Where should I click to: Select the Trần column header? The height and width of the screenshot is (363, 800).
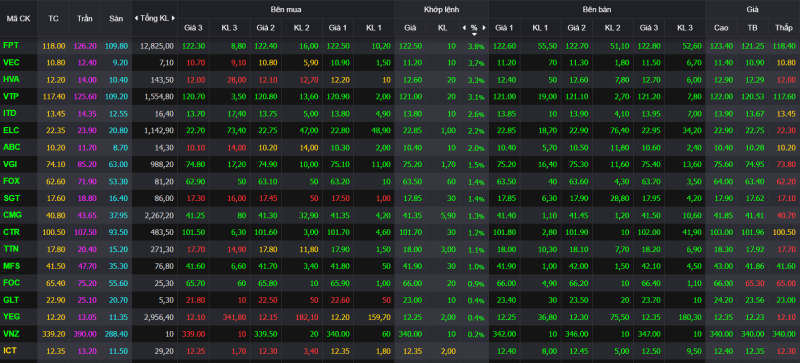coord(85,18)
